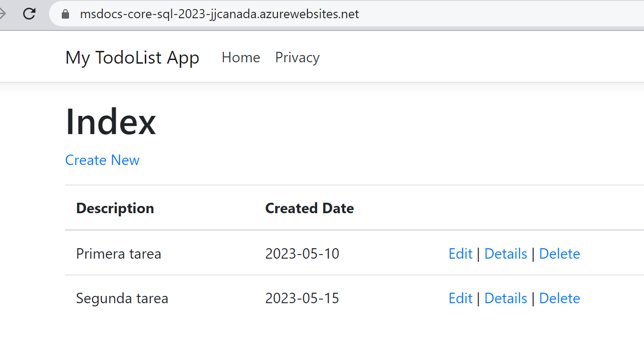Viewport: 644px width, 350px height.
Task: Click the Index page heading
Action: tap(110, 121)
